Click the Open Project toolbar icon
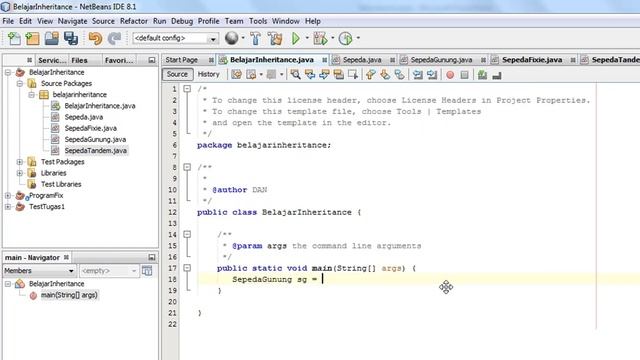 pyautogui.click(x=52, y=38)
